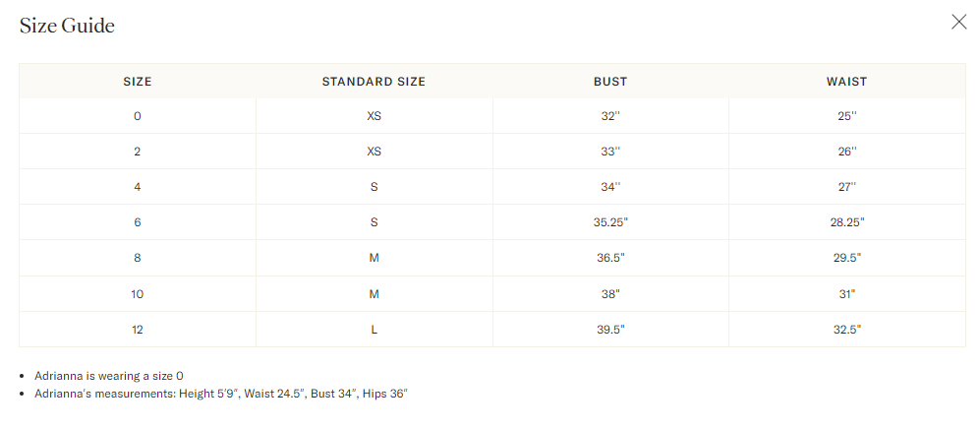Click the 28.25" waist measurement
The image size is (980, 429).
846,222
